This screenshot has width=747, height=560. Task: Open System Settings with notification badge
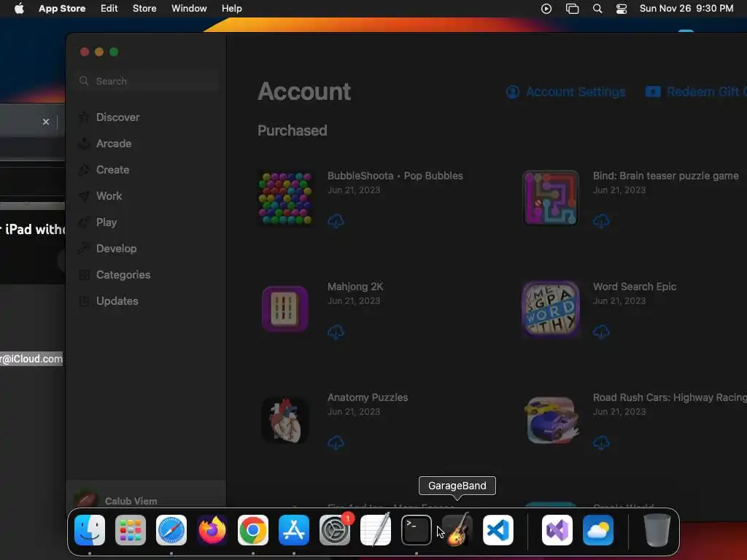pyautogui.click(x=335, y=530)
